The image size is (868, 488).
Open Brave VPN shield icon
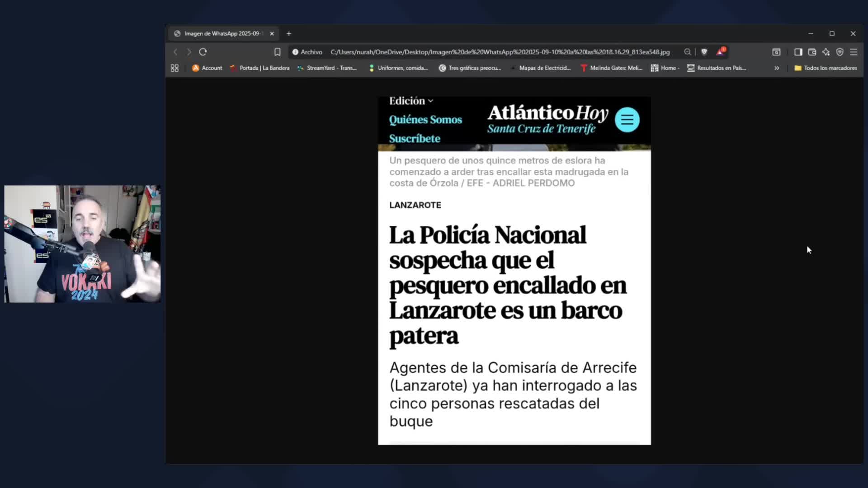tap(840, 52)
